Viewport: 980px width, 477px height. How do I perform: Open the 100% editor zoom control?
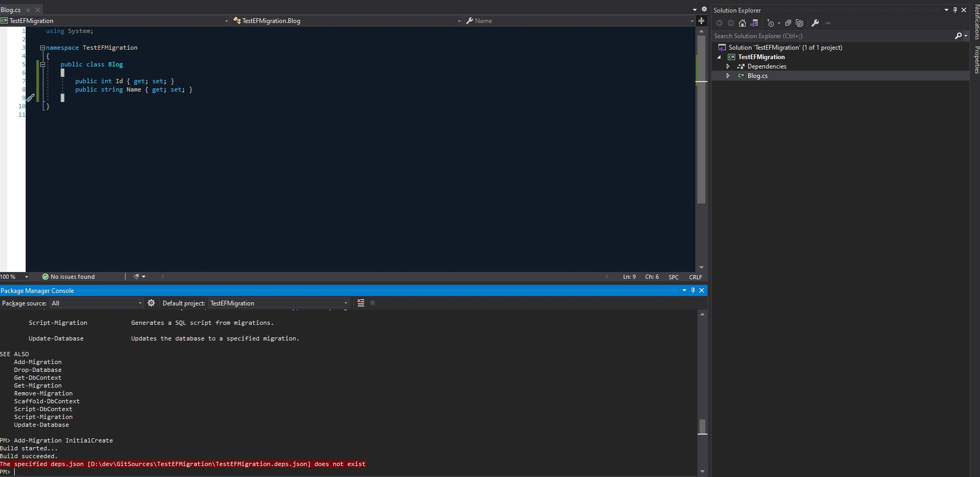14,276
